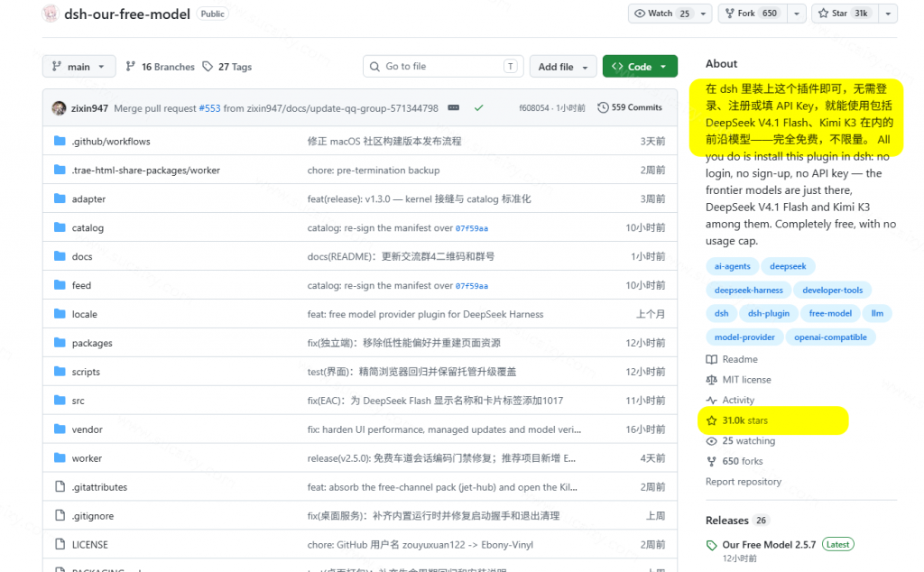
Task: Select the deepseek-harness topic tag
Action: 748,290
